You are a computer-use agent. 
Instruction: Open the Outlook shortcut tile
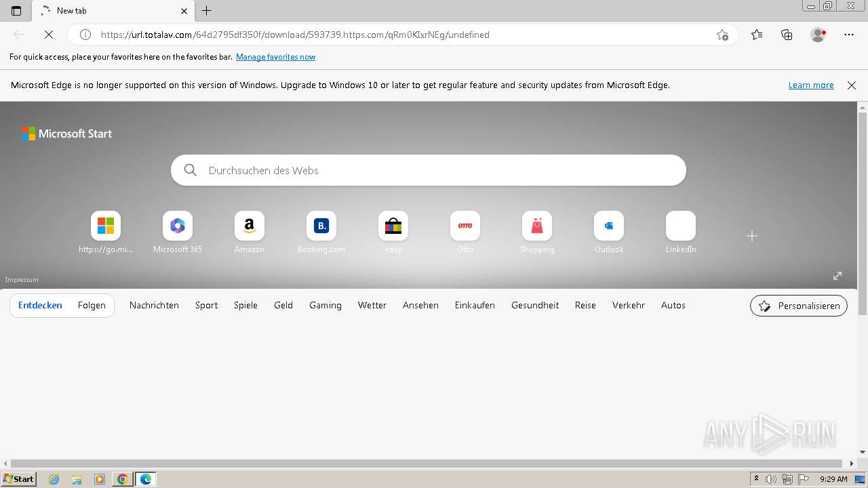click(609, 232)
